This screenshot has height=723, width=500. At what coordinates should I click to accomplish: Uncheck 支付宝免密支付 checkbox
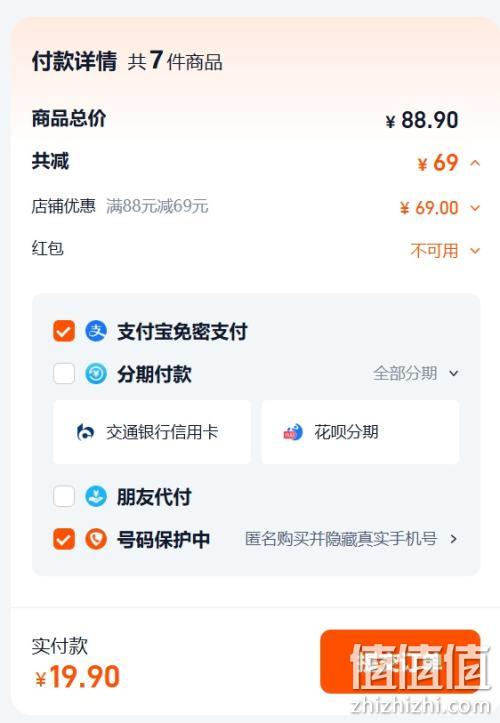[x=64, y=331]
